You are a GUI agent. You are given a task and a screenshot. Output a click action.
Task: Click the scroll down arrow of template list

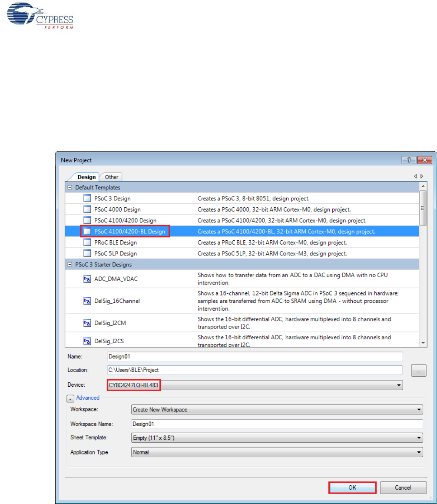coord(423,343)
